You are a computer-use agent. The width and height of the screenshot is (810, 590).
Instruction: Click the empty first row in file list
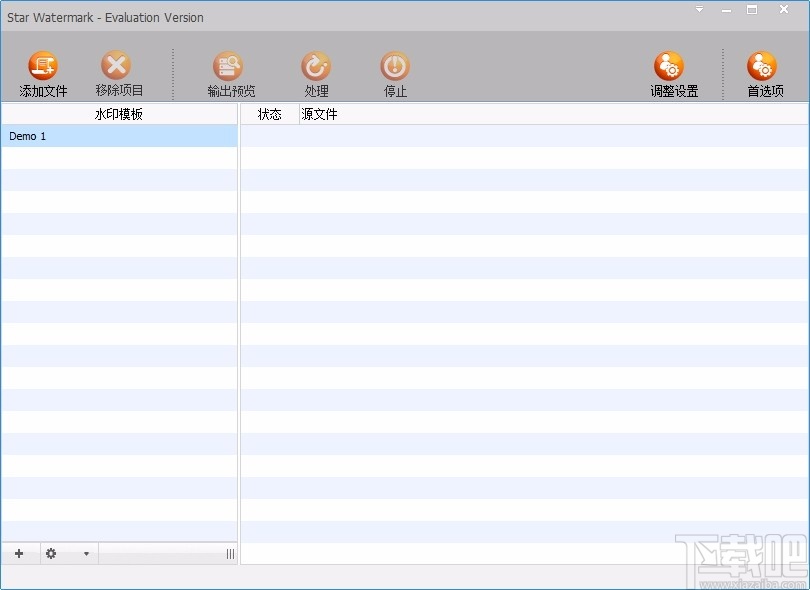point(525,136)
